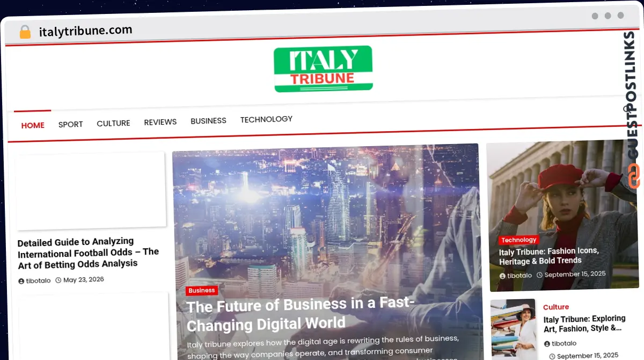Click author icon under Fashion Icons article
The width and height of the screenshot is (644, 360).
pos(502,276)
